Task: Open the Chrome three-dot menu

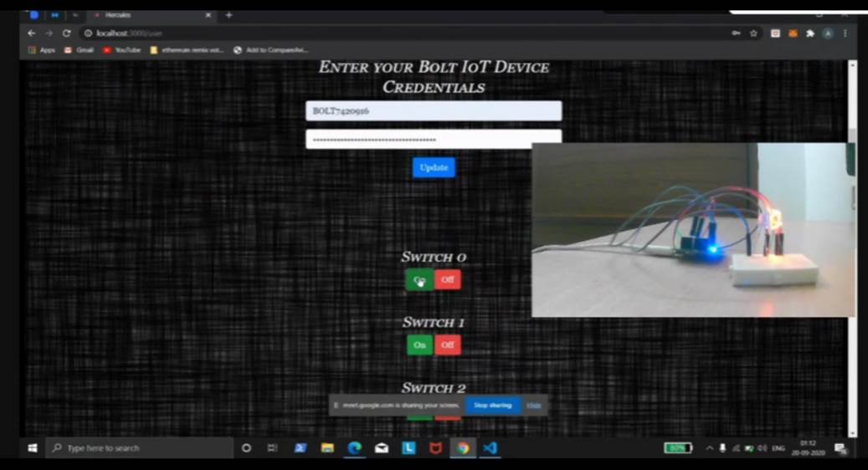Action: (845, 33)
